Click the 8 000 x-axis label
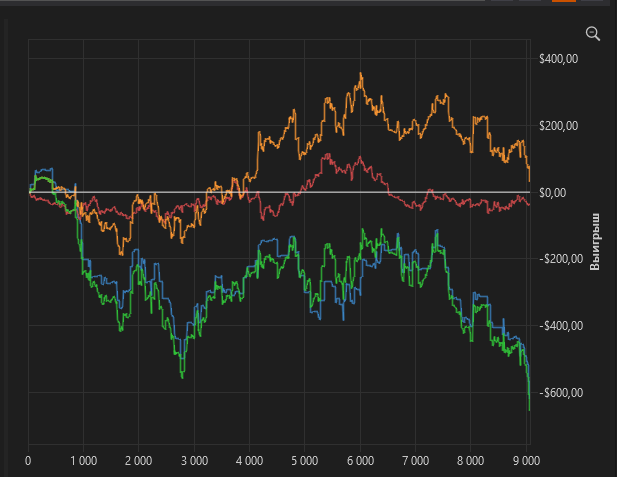 471,460
